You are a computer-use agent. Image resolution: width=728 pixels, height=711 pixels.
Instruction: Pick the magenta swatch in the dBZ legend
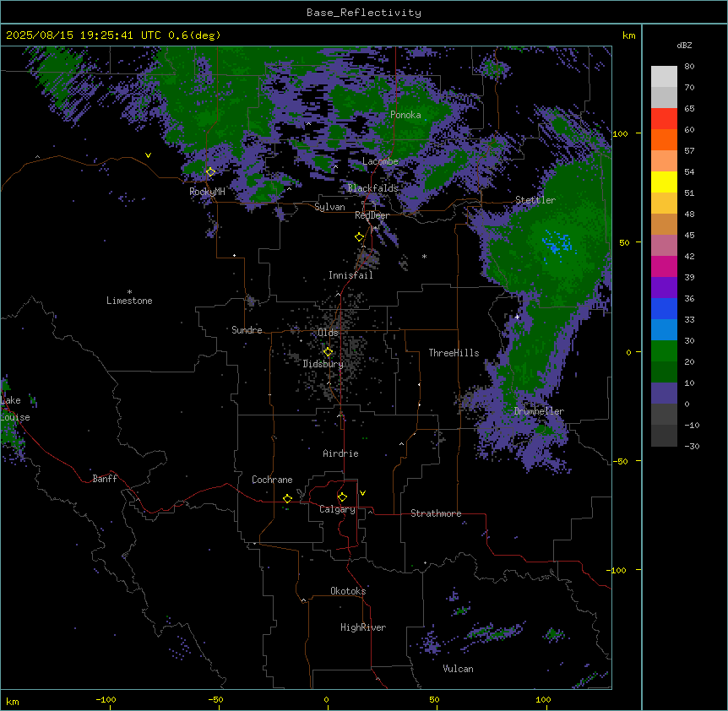pos(664,266)
